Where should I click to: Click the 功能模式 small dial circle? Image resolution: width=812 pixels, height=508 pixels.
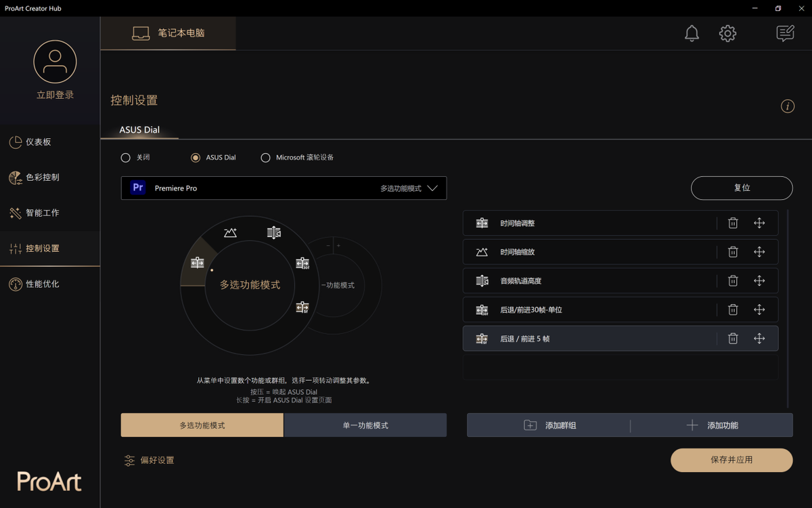click(338, 285)
